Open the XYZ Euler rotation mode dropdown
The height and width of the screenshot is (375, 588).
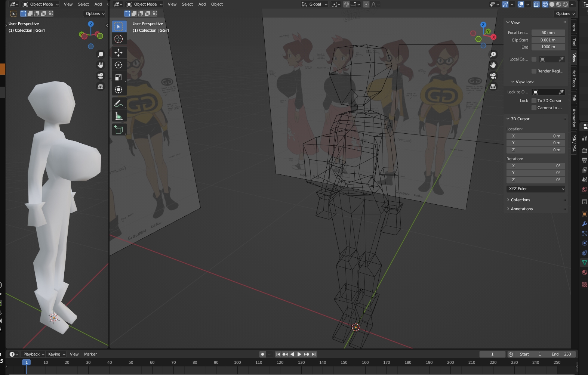click(536, 189)
